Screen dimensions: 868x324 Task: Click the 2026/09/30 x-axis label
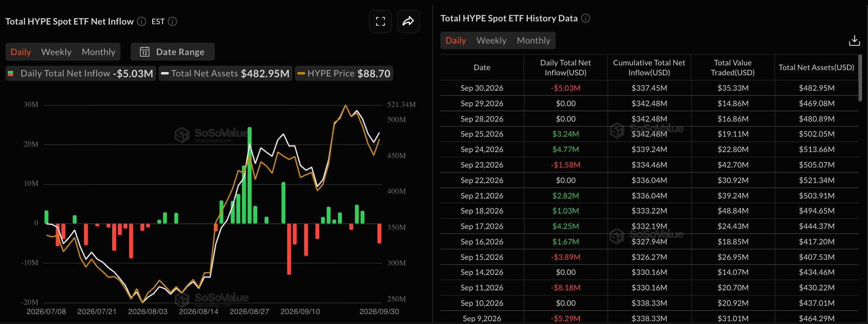[x=379, y=311]
